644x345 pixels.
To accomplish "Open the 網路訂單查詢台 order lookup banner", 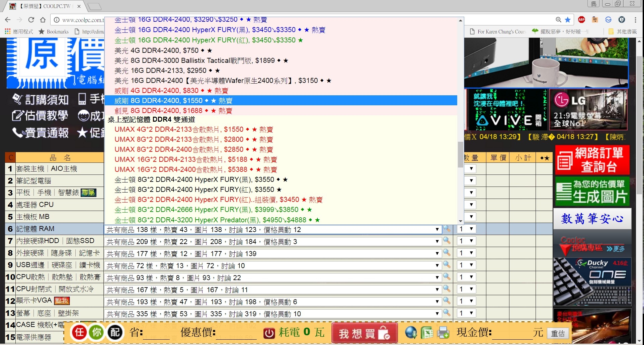I will 592,160.
